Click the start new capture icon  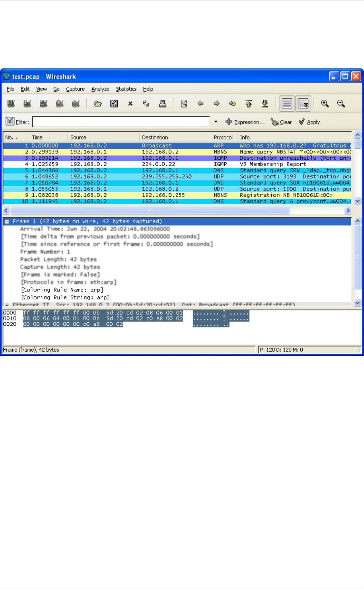tap(43, 104)
